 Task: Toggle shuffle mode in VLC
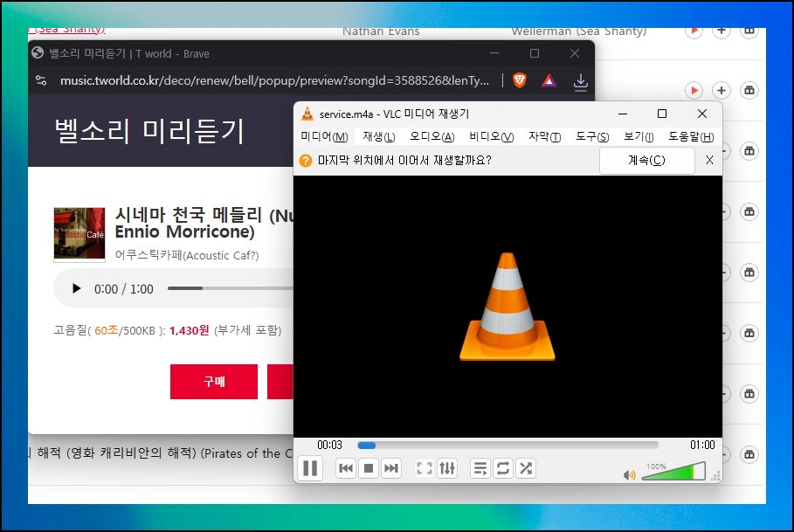point(526,468)
